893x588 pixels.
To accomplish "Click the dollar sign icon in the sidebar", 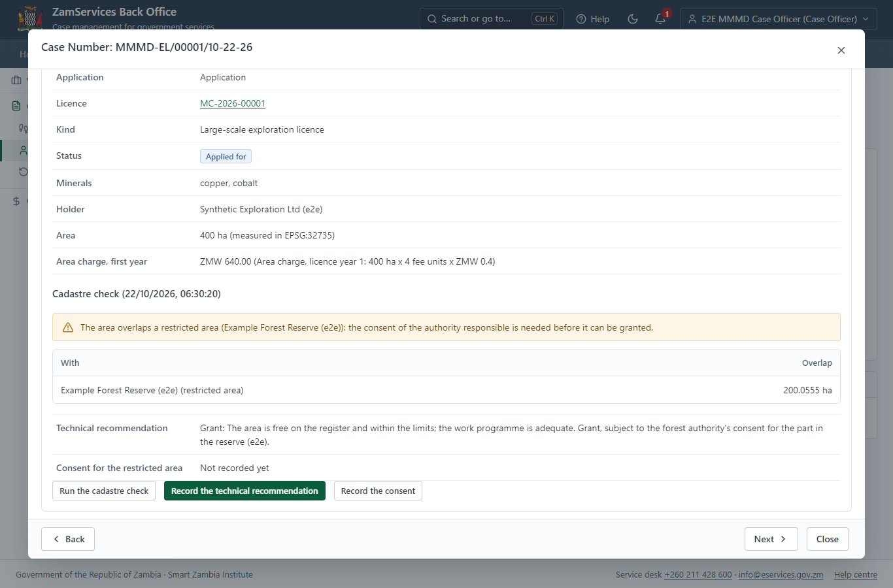I will pyautogui.click(x=16, y=201).
